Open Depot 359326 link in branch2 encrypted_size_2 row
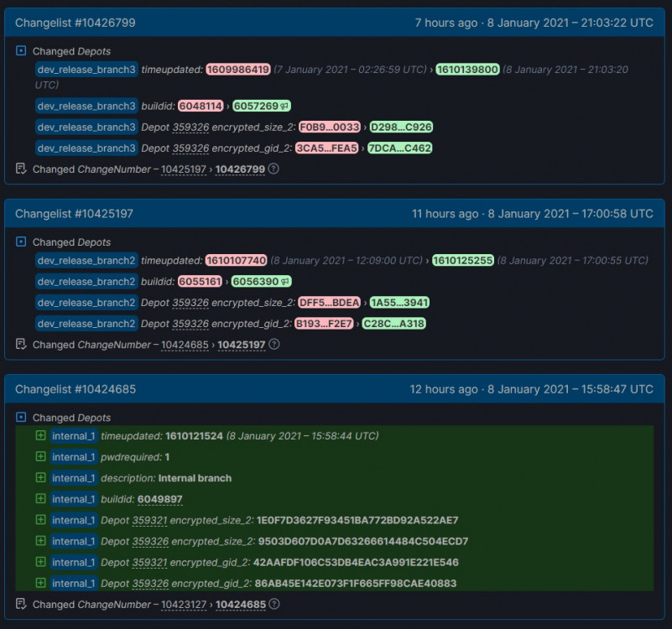This screenshot has height=629, width=672. pos(190,303)
